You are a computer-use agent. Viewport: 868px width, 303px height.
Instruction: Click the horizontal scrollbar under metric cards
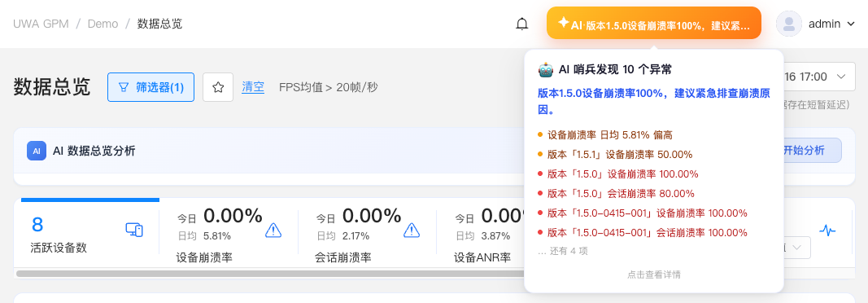(269, 274)
